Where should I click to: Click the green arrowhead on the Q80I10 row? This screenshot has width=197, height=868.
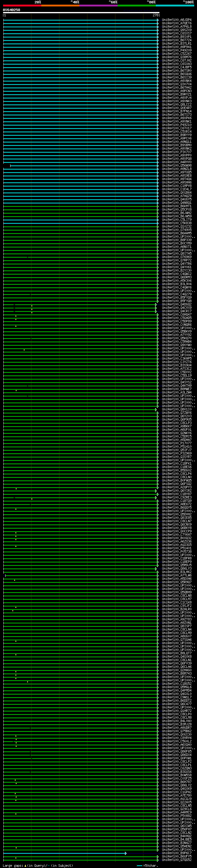(x=156, y=410)
